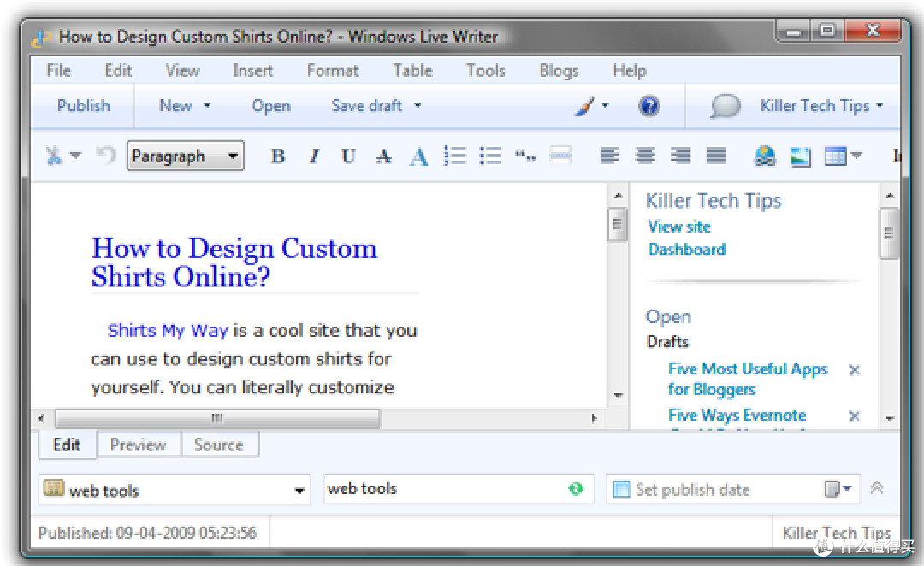Open the Blogs menu

click(x=559, y=71)
